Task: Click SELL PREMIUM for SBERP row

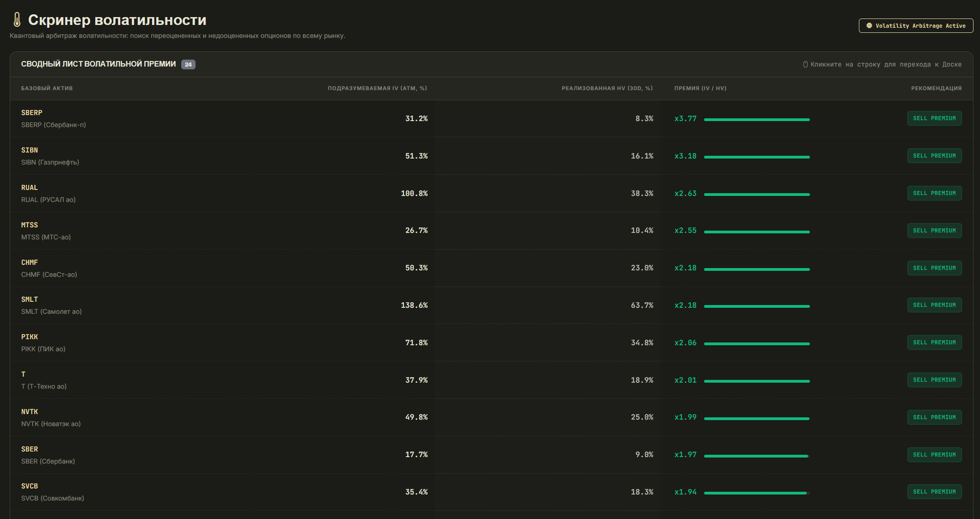Action: [x=934, y=118]
